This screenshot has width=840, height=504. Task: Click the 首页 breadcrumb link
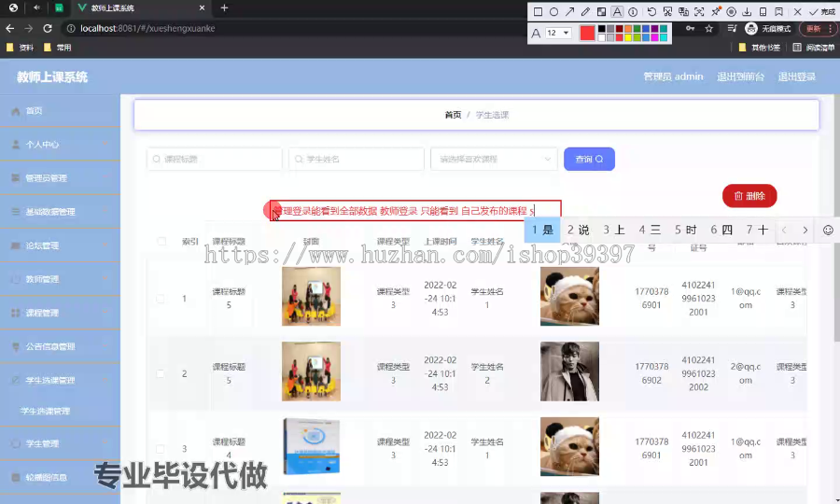453,115
